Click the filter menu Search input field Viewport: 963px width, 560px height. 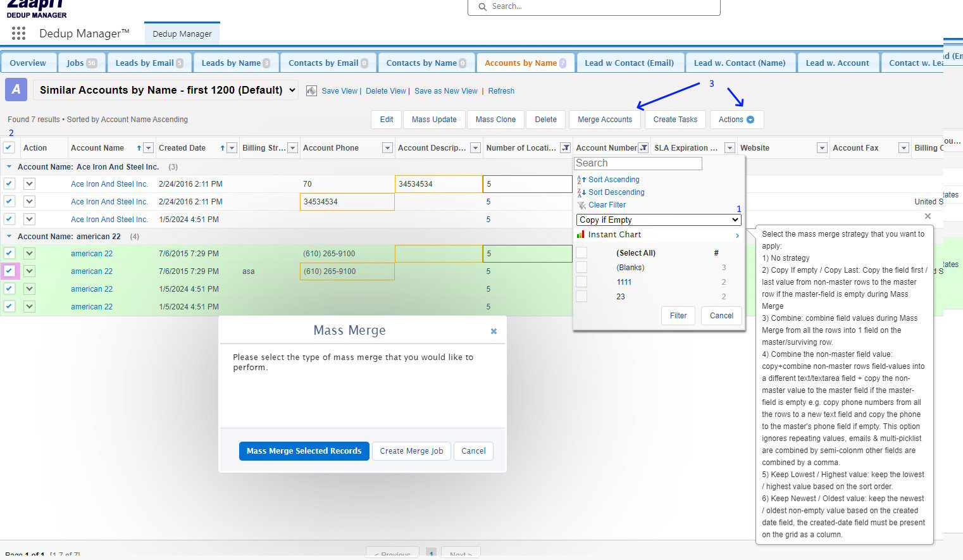tap(638, 163)
